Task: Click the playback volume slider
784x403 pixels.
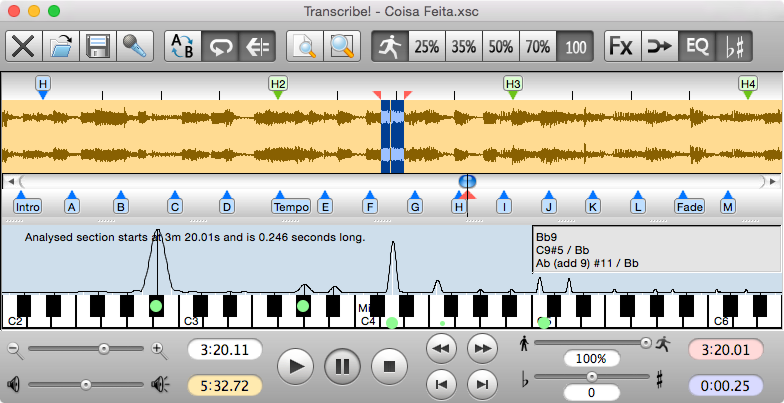Action: coord(85,384)
